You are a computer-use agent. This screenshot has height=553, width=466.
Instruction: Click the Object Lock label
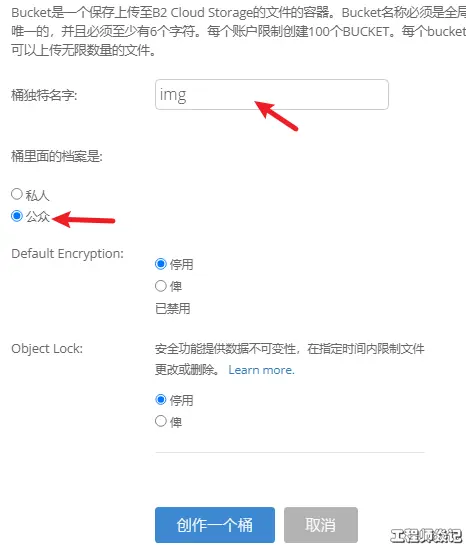pyautogui.click(x=47, y=349)
